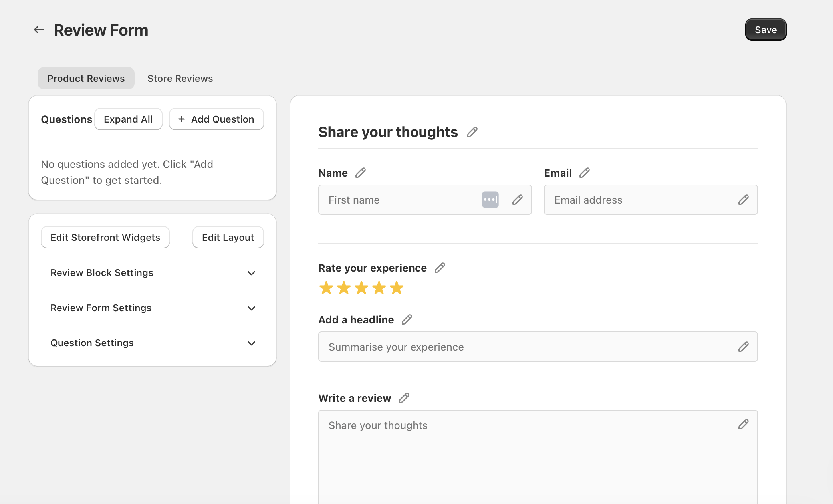Click pencil inside 'Summarise your experience' field

[743, 347]
